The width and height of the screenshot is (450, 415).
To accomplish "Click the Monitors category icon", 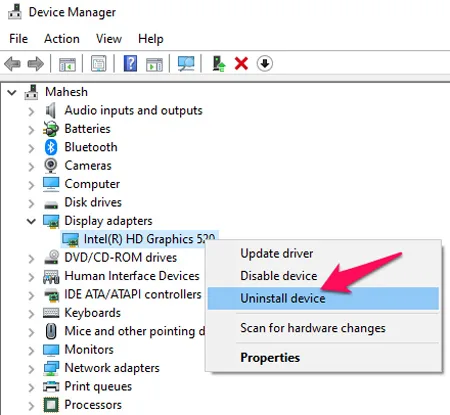I will pos(51,350).
